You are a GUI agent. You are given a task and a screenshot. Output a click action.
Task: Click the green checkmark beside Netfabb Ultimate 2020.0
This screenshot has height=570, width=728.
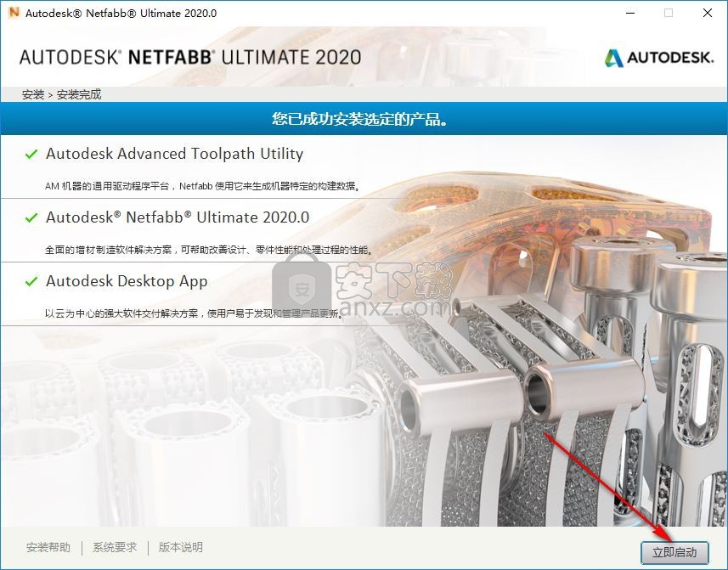tap(31, 217)
